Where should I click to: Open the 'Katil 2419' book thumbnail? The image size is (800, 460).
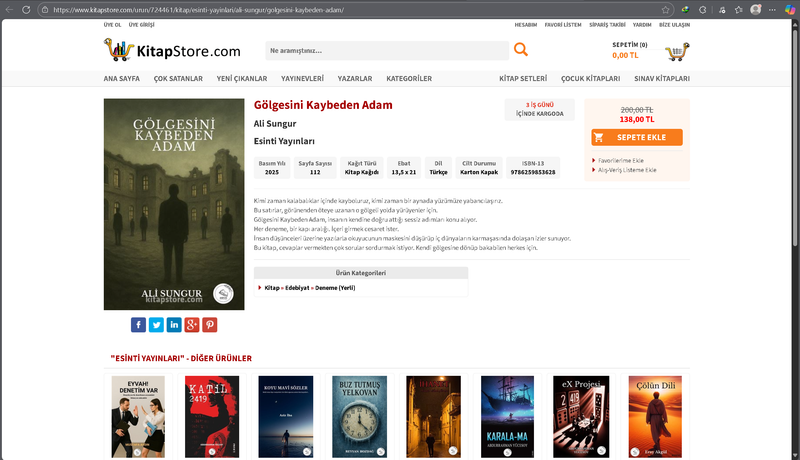pyautogui.click(x=212, y=417)
